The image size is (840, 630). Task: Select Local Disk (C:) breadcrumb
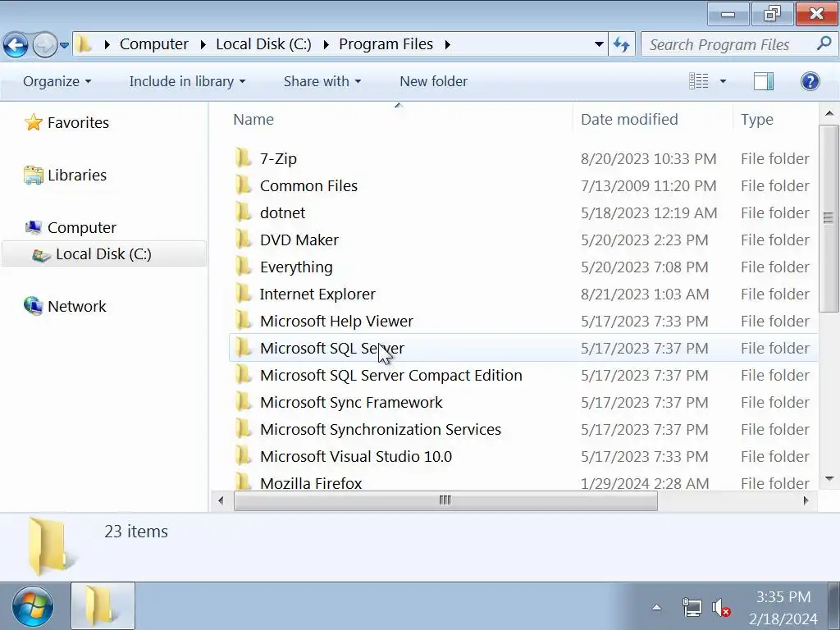tap(263, 44)
